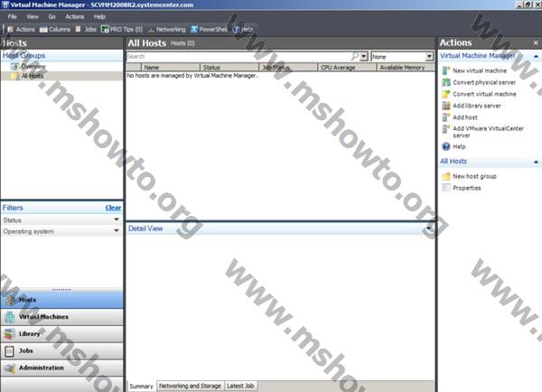Collapse the Detail View pane
Viewport: 542px width, 392px height.
click(428, 229)
